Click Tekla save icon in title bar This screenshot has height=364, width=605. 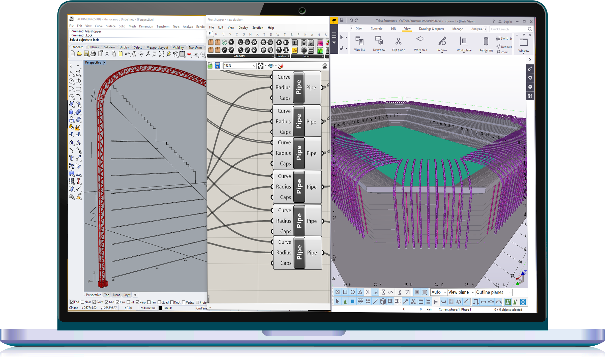tap(342, 20)
